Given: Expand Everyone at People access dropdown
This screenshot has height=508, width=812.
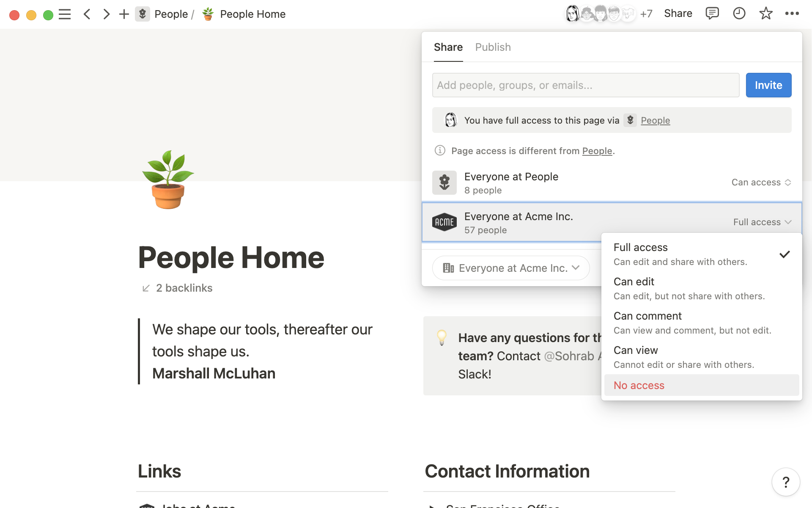Looking at the screenshot, I should 762,182.
